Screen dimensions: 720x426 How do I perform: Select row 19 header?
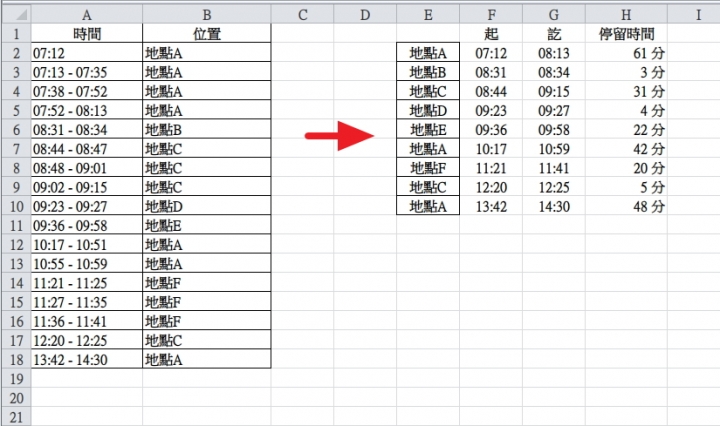point(17,379)
